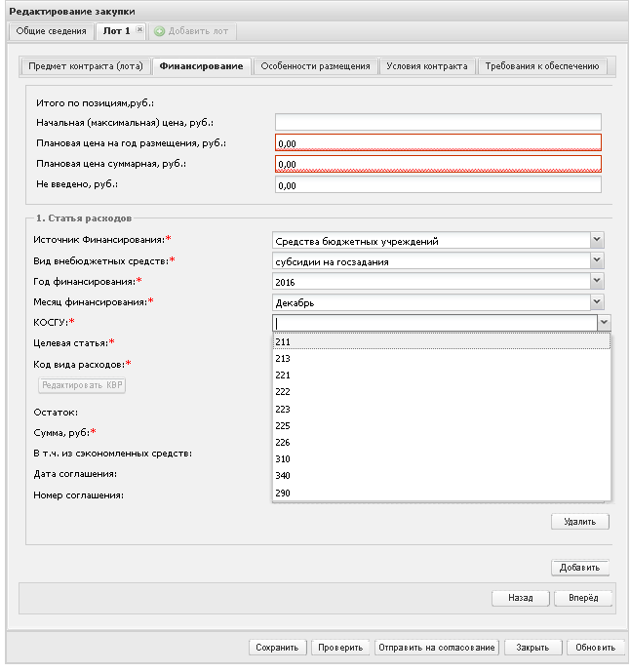Open the Особенности размещения tab
The height and width of the screenshot is (672, 630).
(x=315, y=66)
